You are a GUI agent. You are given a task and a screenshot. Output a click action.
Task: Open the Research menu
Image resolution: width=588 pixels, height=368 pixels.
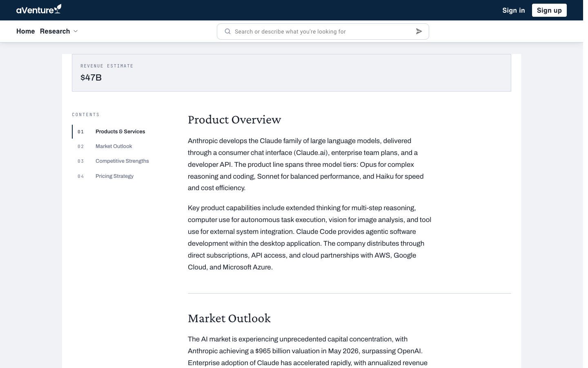pos(55,31)
